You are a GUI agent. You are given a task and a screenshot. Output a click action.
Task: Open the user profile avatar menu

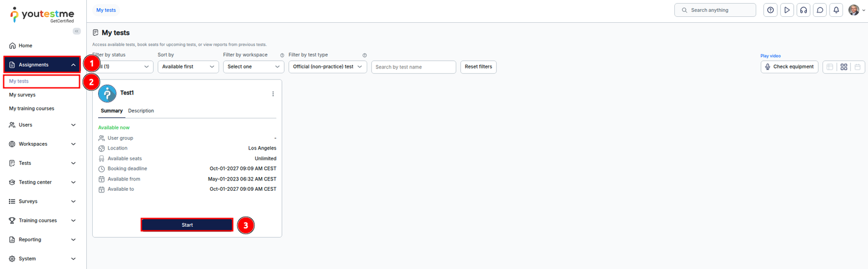[856, 10]
